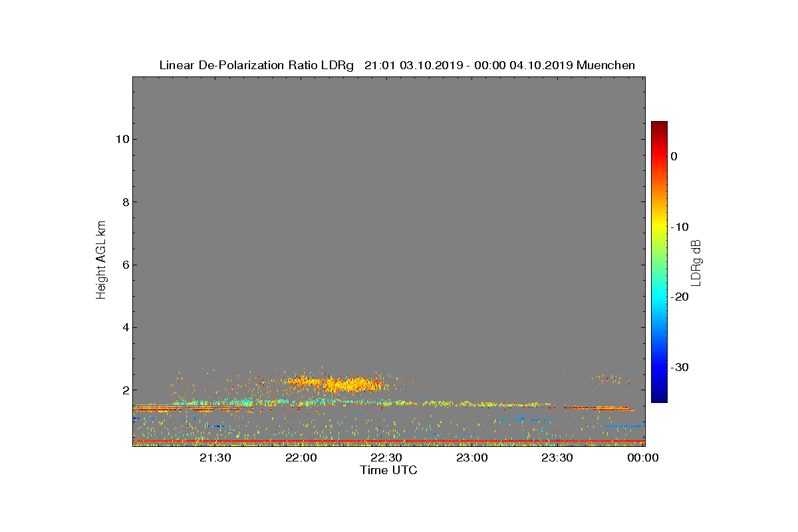798x532 pixels.
Task: Click the 22:30 time tick label
Action: point(388,458)
